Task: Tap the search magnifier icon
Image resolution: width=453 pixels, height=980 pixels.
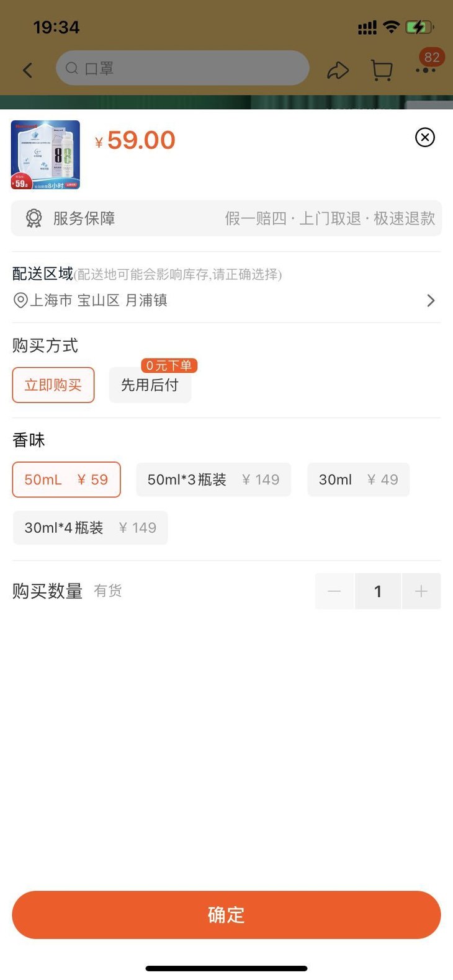Action: click(72, 68)
